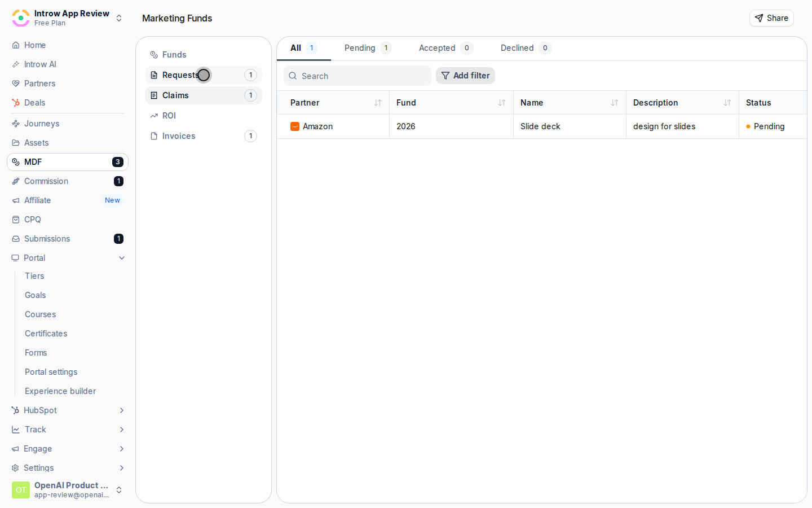Open ROI menu item
The image size is (812, 508).
204,116
